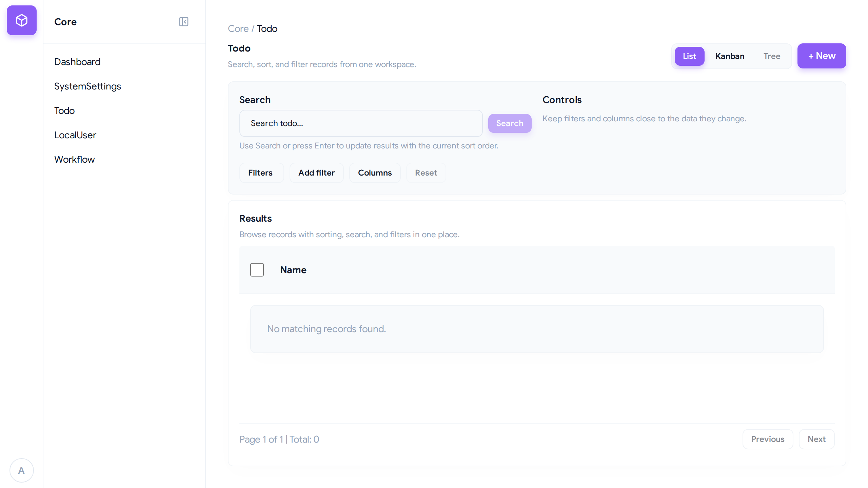Reset the filters

[x=426, y=173]
